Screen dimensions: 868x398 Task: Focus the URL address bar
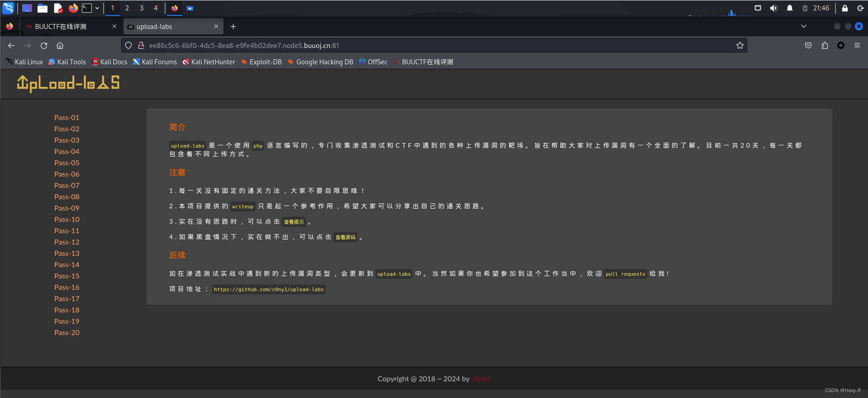[x=434, y=45]
